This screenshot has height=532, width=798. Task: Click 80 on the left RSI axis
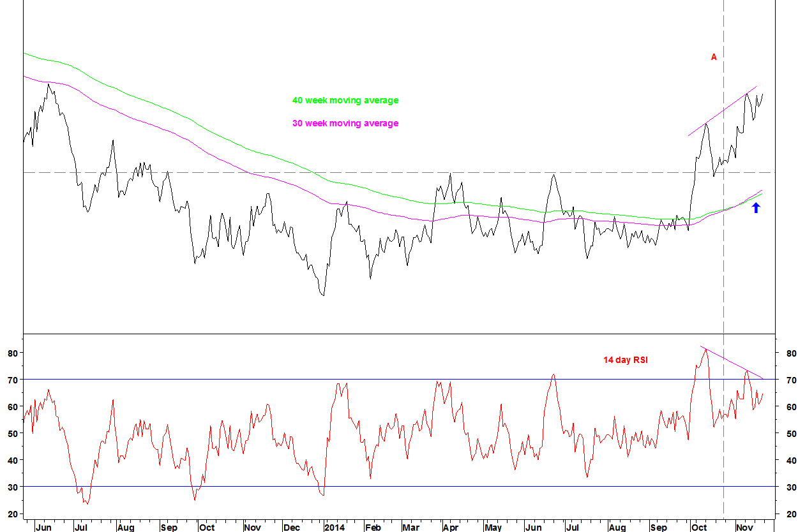(x=11, y=353)
